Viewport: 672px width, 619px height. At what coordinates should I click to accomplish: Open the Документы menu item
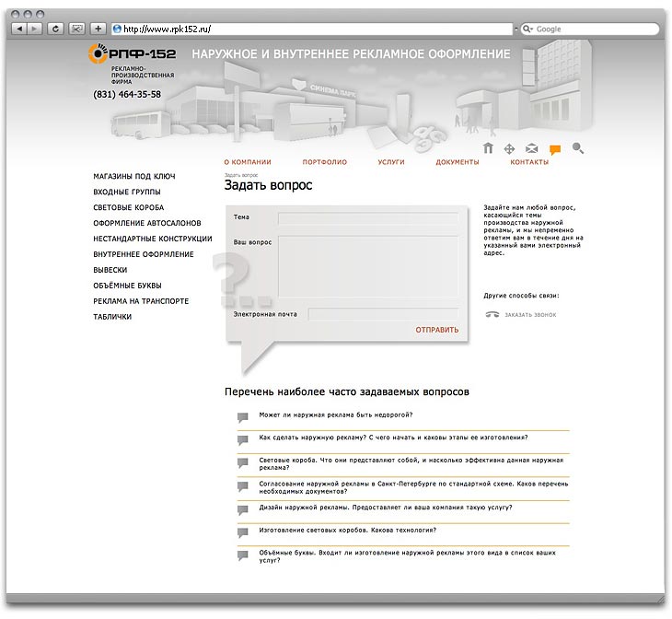click(x=458, y=162)
